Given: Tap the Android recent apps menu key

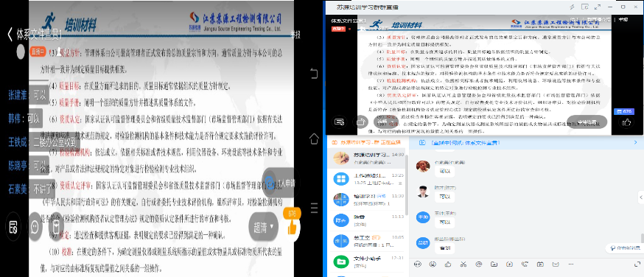Looking at the screenshot, I should tap(314, 208).
